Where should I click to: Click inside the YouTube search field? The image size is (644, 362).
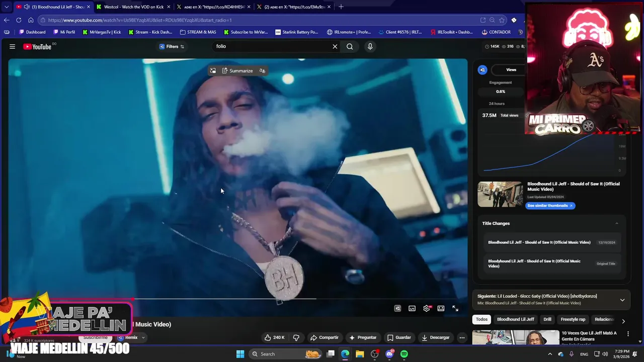[x=272, y=46]
